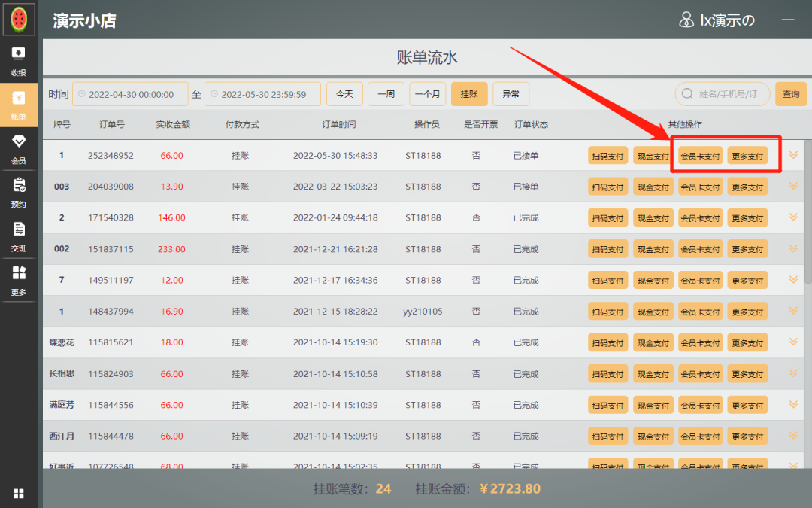The image size is (812, 508).
Task: Click the 查询 search button
Action: [791, 94]
